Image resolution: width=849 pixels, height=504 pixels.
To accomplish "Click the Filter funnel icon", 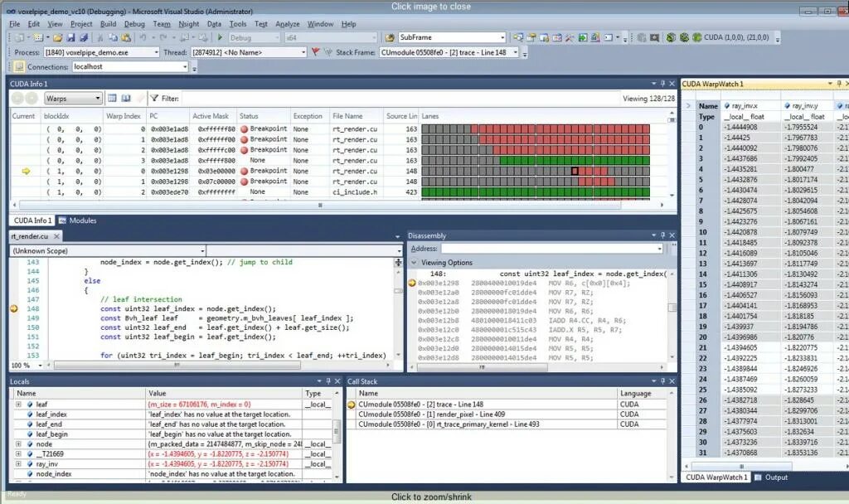I will click(155, 98).
